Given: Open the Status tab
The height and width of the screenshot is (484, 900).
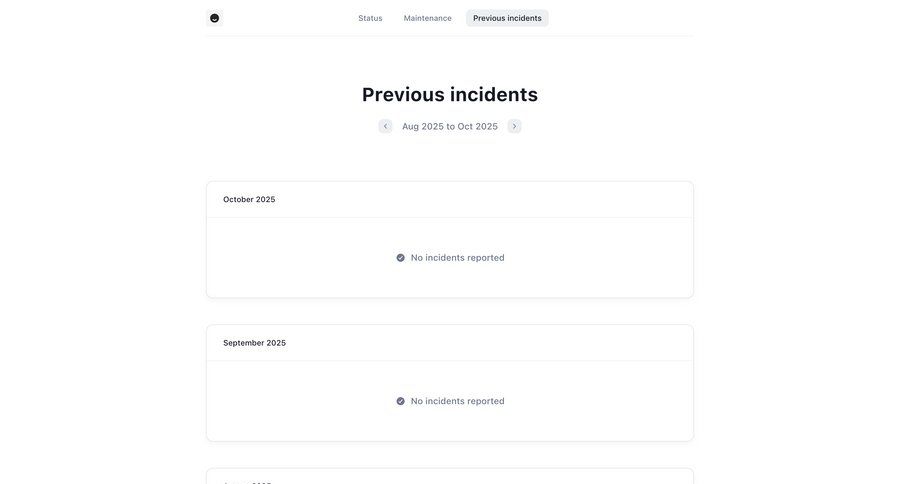Looking at the screenshot, I should click(370, 18).
